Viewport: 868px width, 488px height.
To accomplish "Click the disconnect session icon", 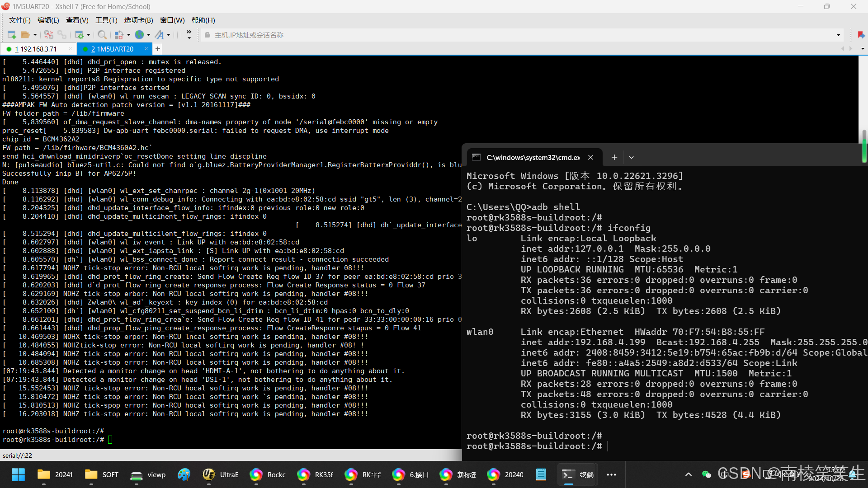I will (49, 35).
